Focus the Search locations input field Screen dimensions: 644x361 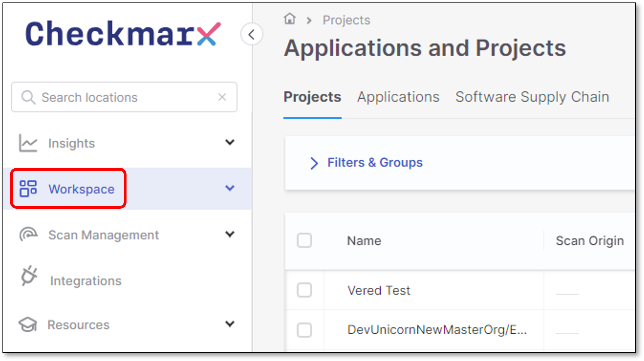(124, 97)
